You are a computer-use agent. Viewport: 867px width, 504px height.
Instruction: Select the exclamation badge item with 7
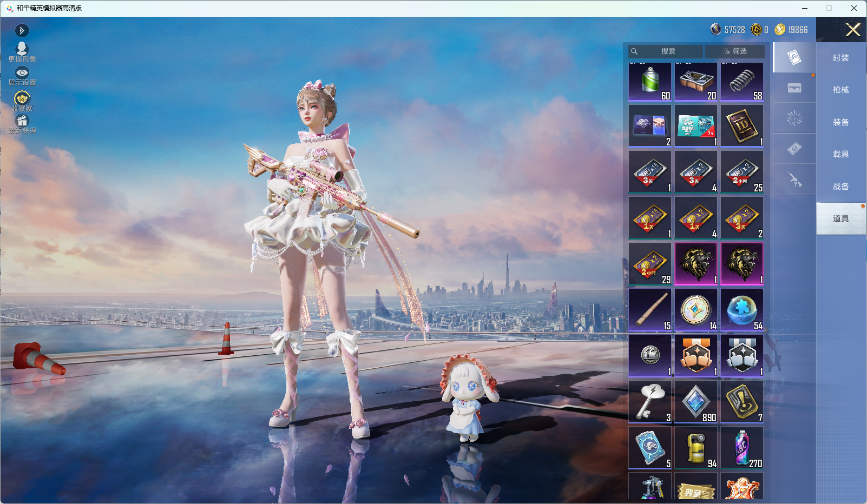pos(742,402)
